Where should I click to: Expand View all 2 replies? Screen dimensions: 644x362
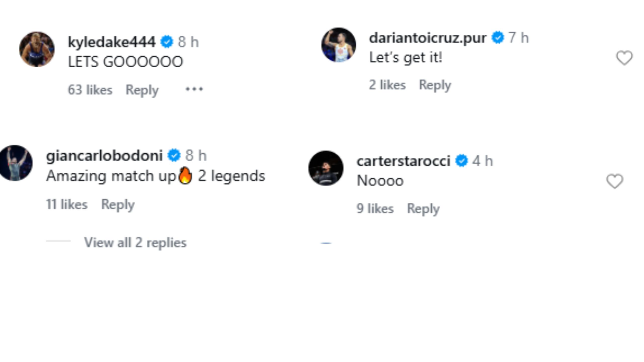tap(135, 243)
